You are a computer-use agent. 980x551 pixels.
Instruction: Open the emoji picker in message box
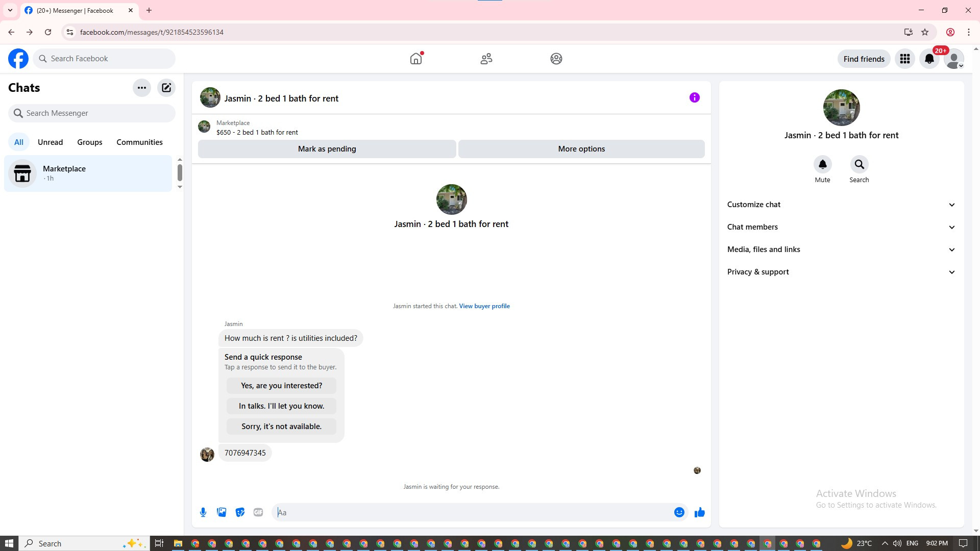click(x=679, y=512)
